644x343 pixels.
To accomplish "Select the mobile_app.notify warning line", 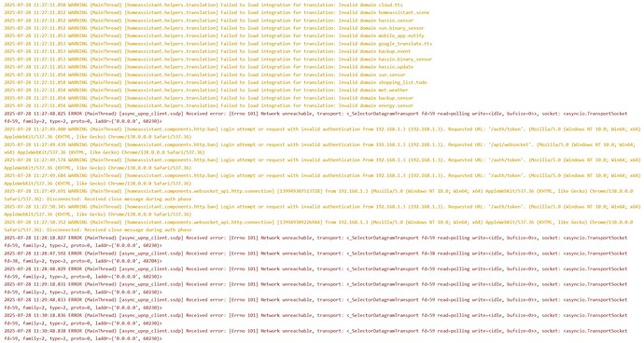I will point(214,36).
